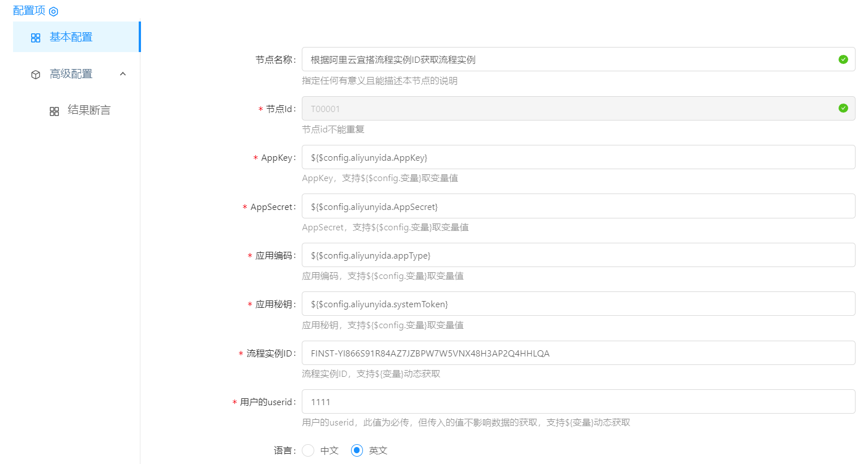Select the 英文 language radio button
This screenshot has width=868, height=464.
point(357,450)
